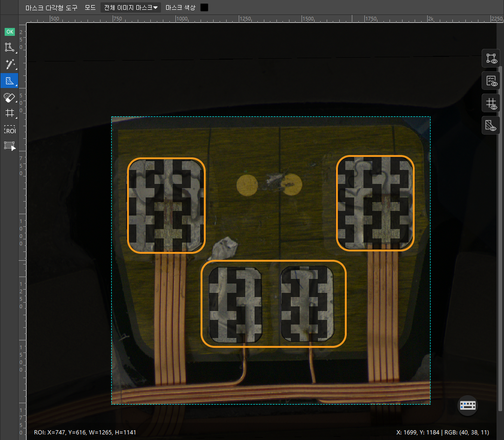Open the on-screen keyboard shortcuts button
The height and width of the screenshot is (440, 504).
click(x=468, y=405)
